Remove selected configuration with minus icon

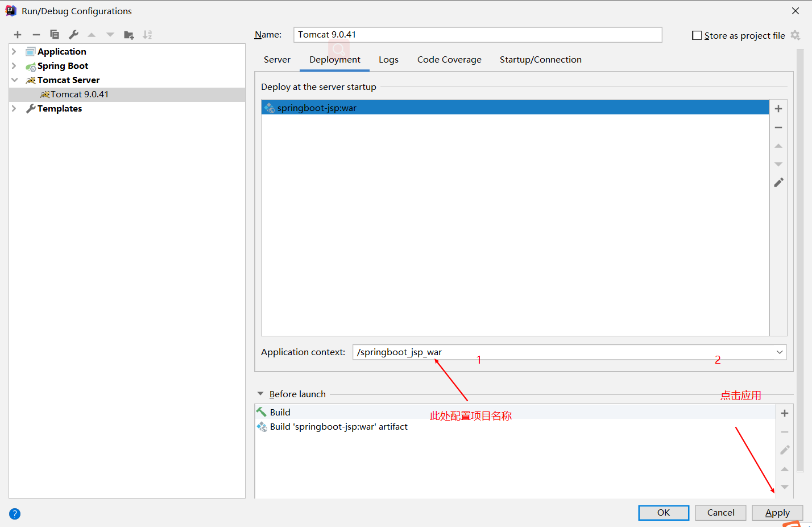tap(36, 35)
